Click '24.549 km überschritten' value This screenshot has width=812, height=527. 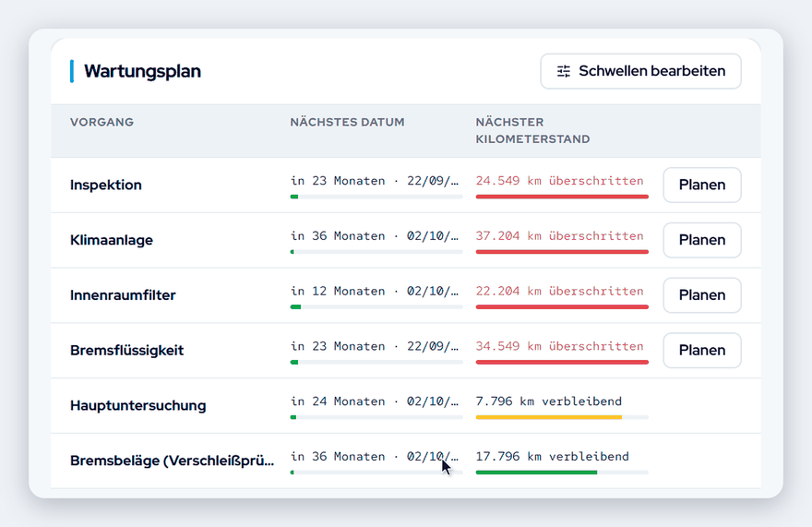560,181
